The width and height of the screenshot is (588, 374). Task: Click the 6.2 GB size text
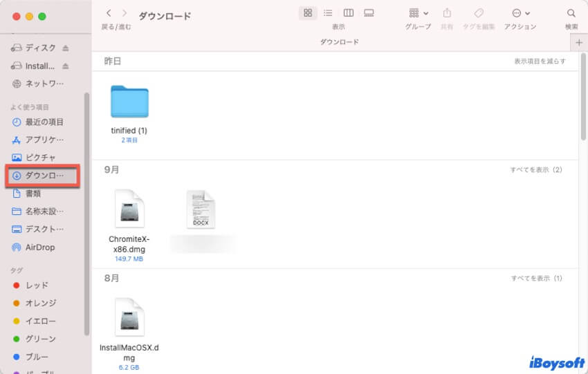(129, 368)
